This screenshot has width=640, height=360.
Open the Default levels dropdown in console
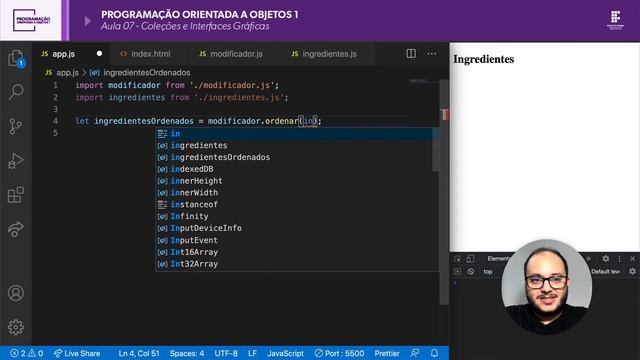pyautogui.click(x=606, y=271)
